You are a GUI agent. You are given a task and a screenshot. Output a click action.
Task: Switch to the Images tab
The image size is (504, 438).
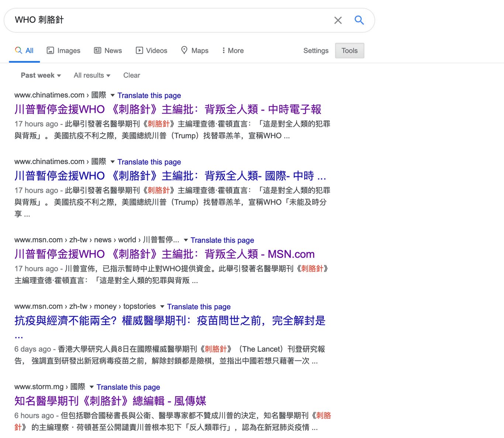tap(63, 51)
